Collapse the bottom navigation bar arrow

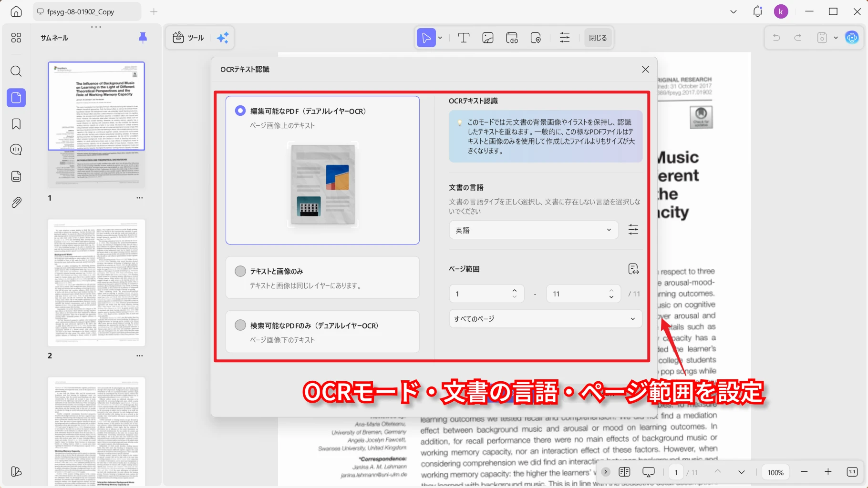pyautogui.click(x=606, y=472)
